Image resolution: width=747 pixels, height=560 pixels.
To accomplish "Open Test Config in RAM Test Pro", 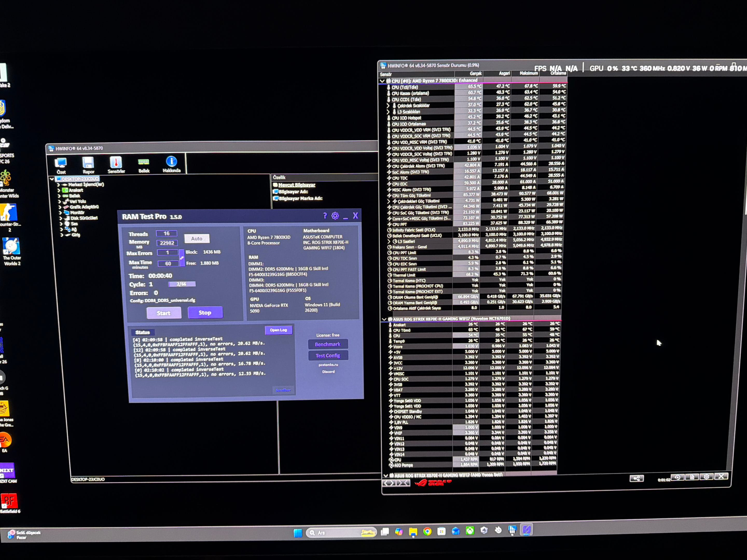I will pyautogui.click(x=328, y=355).
